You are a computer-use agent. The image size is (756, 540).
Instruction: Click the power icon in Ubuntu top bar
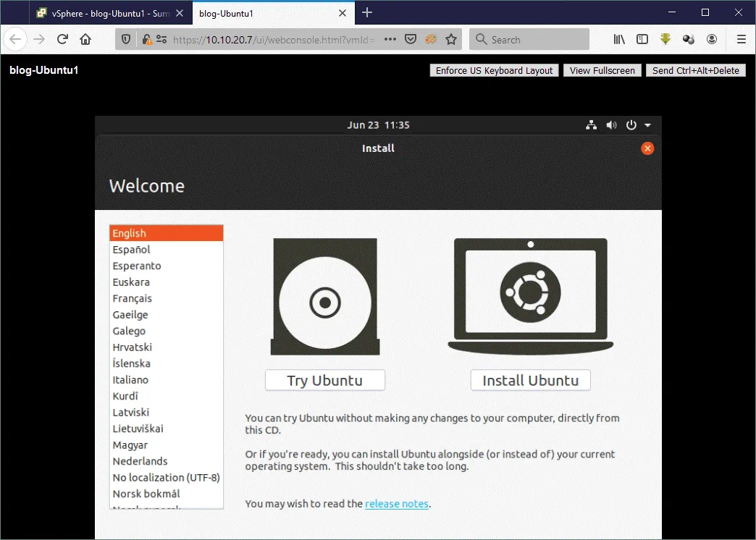click(x=631, y=125)
